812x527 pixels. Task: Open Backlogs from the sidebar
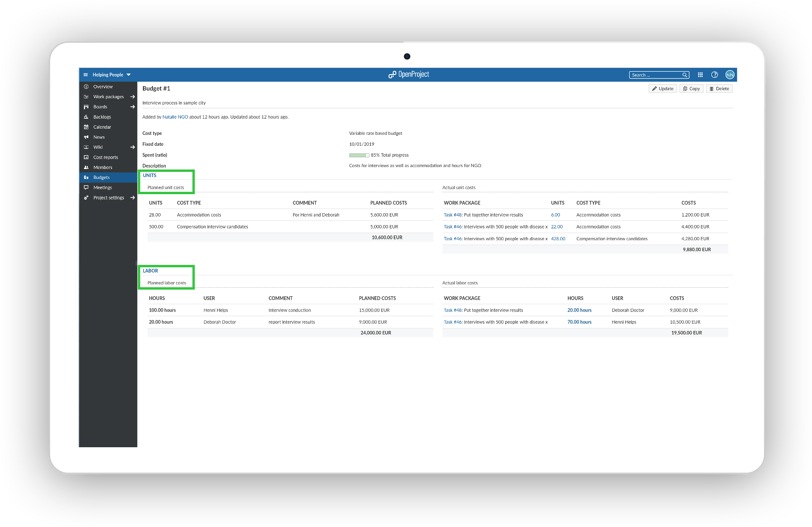pyautogui.click(x=102, y=117)
